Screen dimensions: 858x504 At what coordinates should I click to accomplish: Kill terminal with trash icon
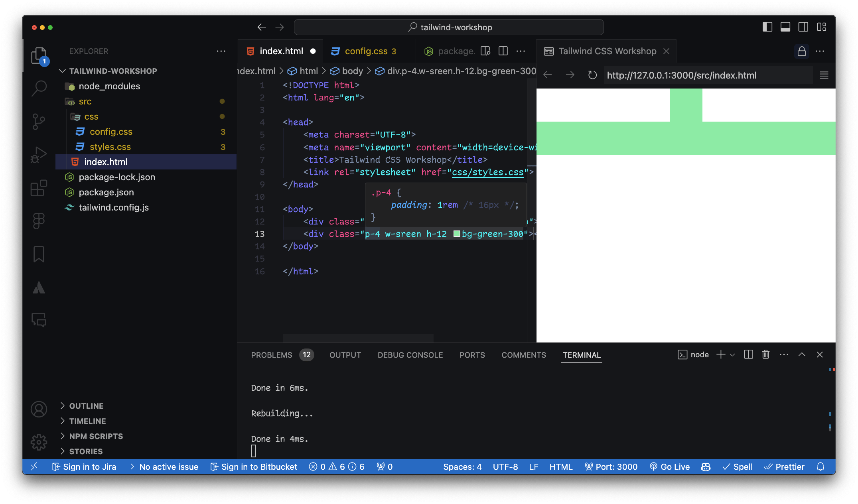click(765, 354)
